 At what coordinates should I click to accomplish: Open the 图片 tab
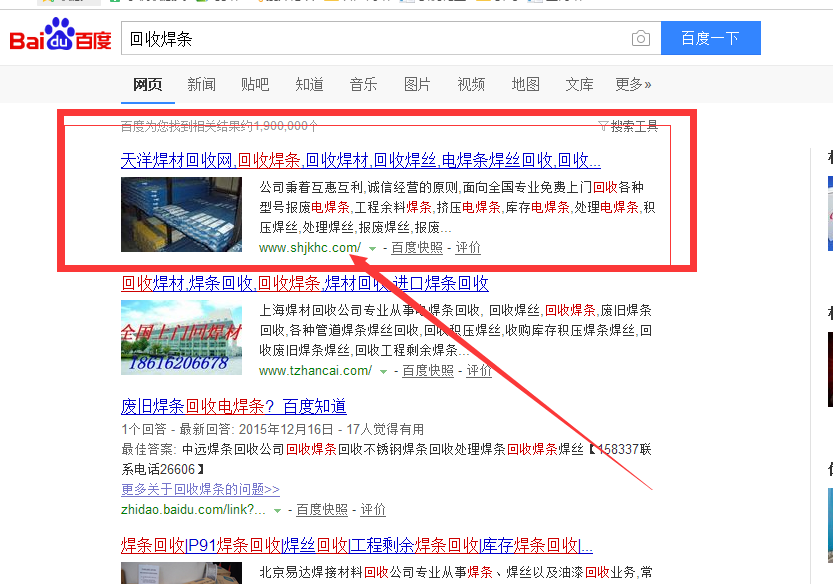click(x=417, y=84)
